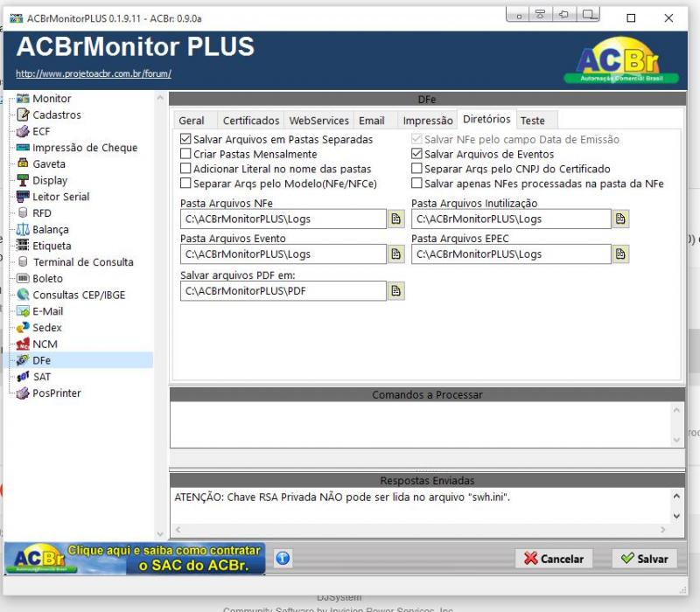
Task: Click sidebar tree scroll up arrow
Action: 160,97
